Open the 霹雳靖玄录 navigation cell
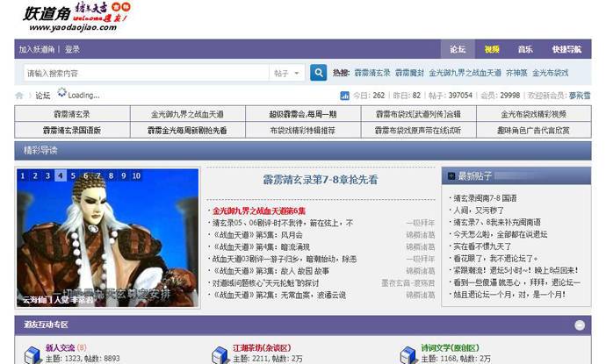Screen dimensions: 606x364 point(72,114)
